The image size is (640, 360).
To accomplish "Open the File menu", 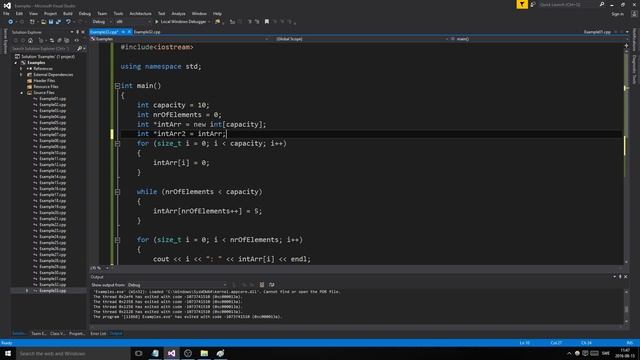I will click(6, 13).
